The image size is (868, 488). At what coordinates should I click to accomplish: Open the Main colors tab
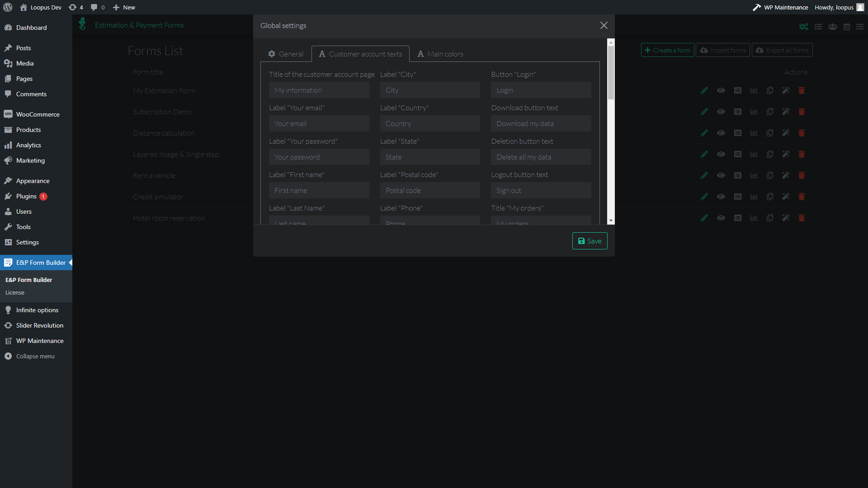pyautogui.click(x=440, y=54)
